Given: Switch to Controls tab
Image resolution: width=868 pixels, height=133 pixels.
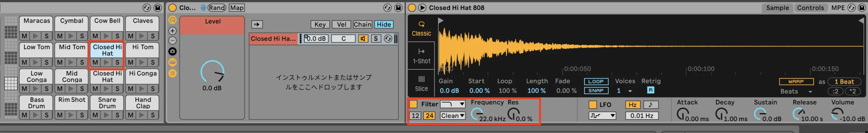Looking at the screenshot, I should tap(810, 7).
